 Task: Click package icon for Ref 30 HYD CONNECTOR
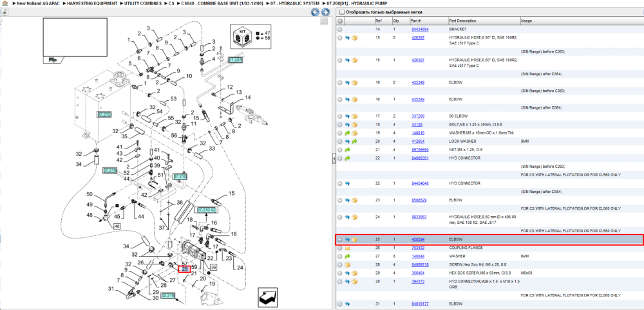[x=354, y=282]
